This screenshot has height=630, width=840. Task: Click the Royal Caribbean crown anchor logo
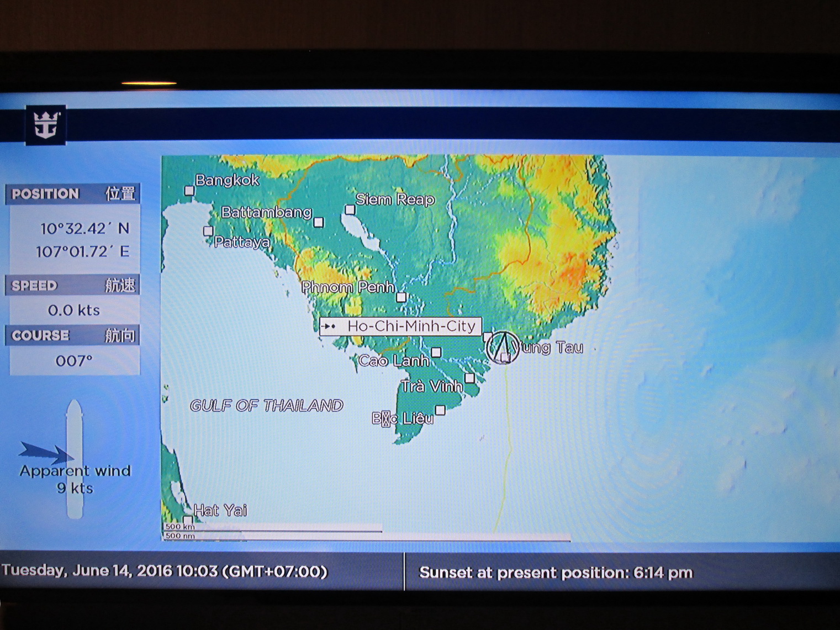pos(46,125)
